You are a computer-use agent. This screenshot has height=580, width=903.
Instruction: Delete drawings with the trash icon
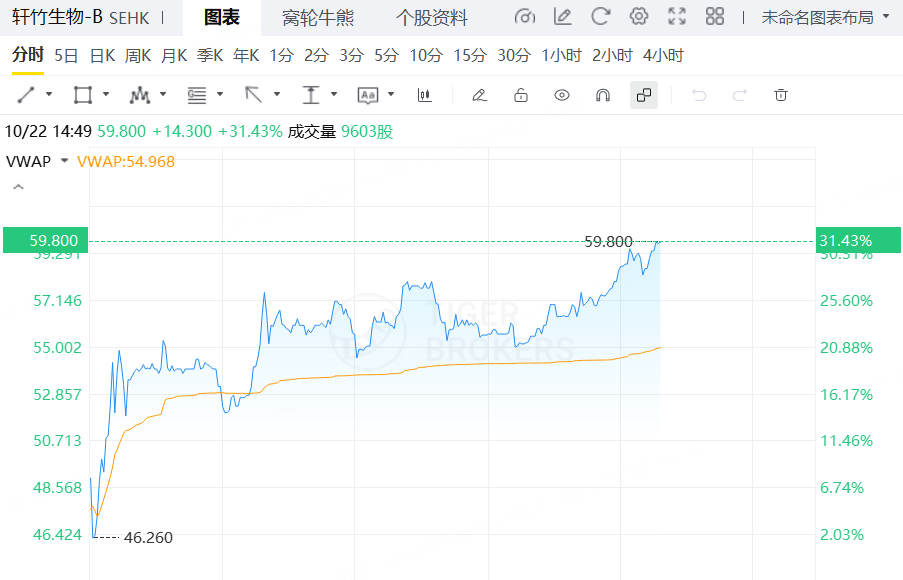781,95
